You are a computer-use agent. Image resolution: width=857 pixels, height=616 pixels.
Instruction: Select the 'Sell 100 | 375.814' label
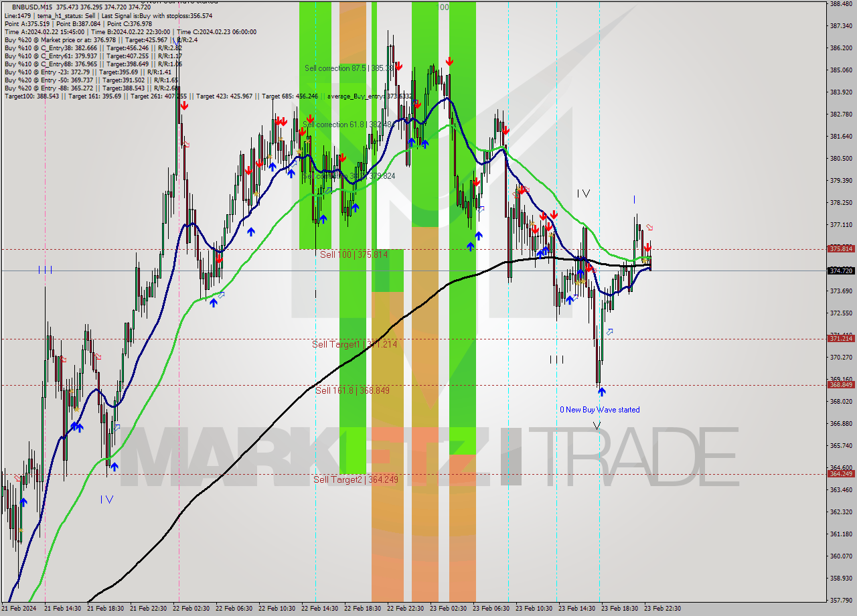[x=354, y=254]
